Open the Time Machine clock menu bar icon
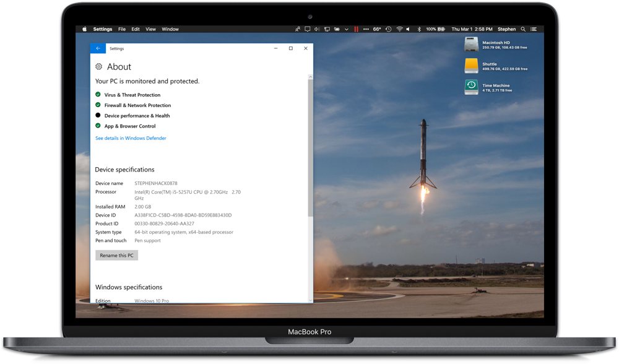 click(389, 29)
